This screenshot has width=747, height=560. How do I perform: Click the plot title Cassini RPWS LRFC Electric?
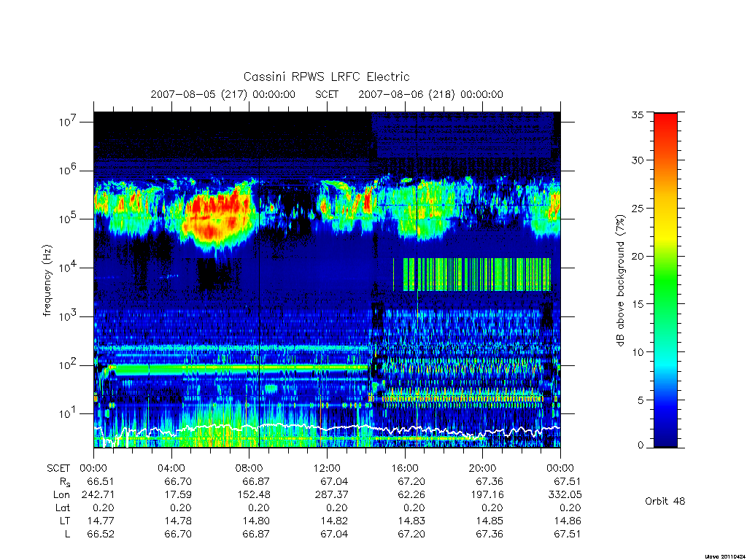326,77
